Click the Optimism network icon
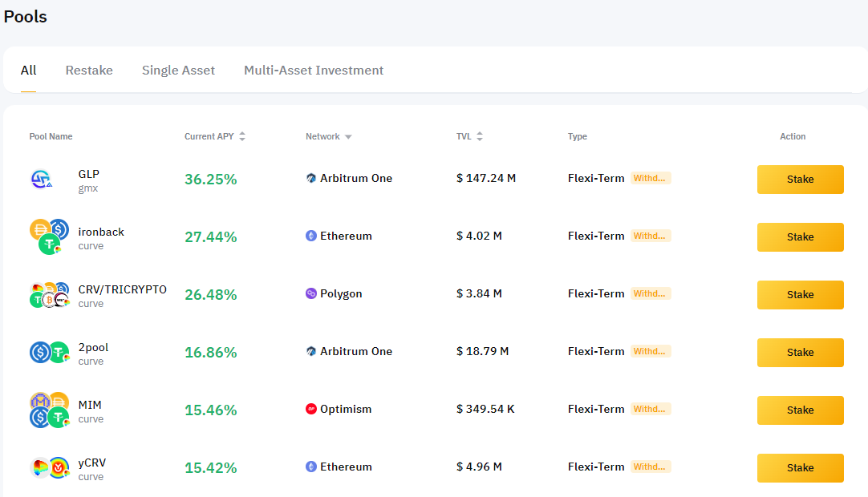The height and width of the screenshot is (497, 868). (x=311, y=410)
